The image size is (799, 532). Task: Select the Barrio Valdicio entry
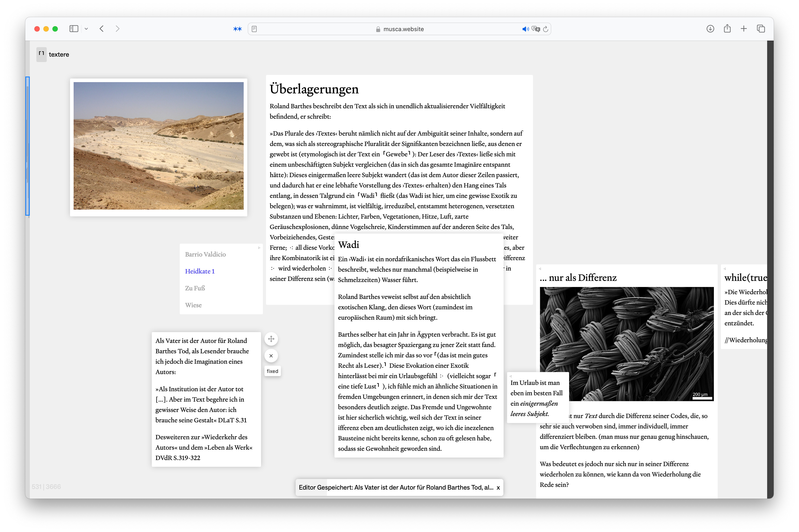click(205, 254)
